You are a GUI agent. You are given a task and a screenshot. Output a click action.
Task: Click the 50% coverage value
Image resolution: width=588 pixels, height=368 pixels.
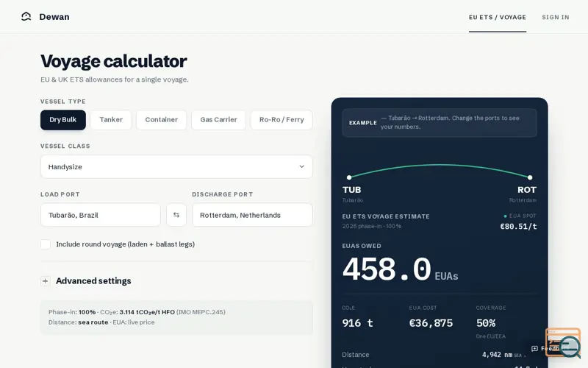tap(486, 323)
